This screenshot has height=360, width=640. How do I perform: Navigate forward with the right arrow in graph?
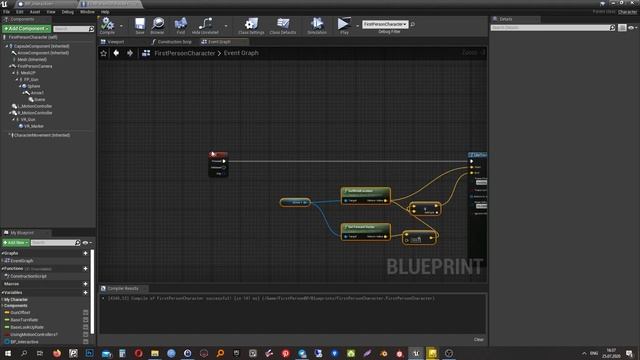point(130,53)
